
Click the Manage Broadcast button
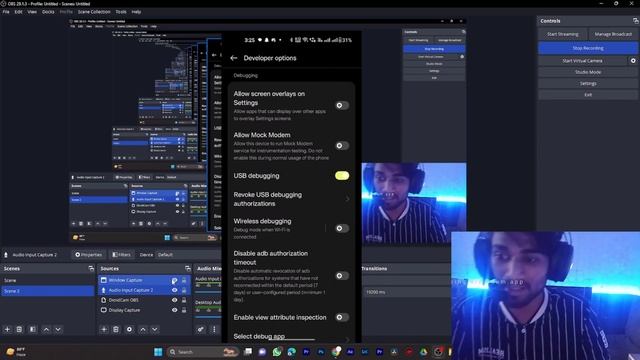[x=613, y=34]
